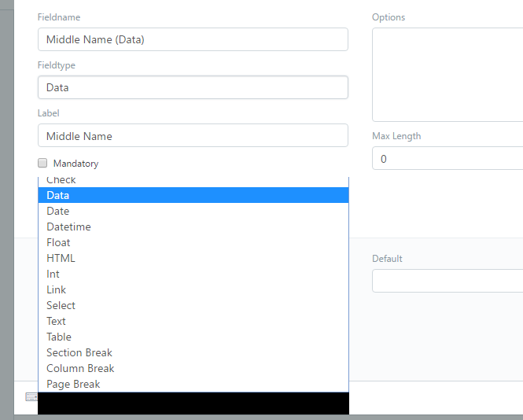The width and height of the screenshot is (523, 420).
Task: Select Page Break option
Action: point(193,384)
